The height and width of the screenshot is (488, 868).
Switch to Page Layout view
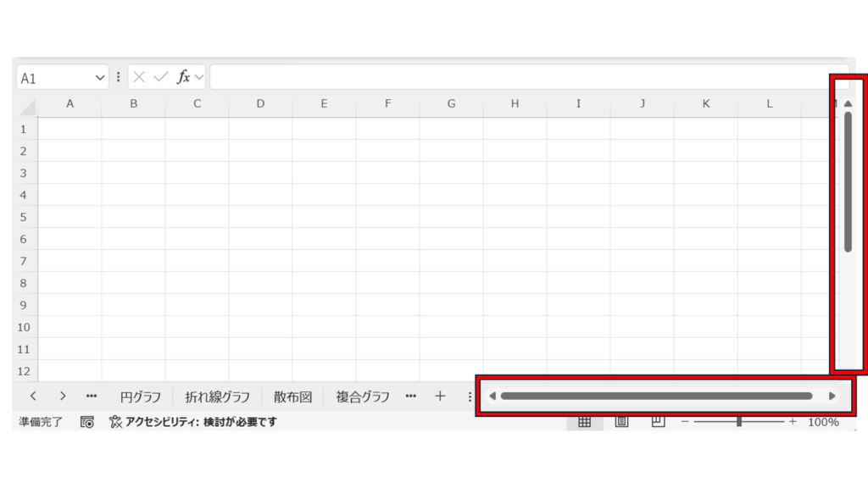(x=621, y=422)
